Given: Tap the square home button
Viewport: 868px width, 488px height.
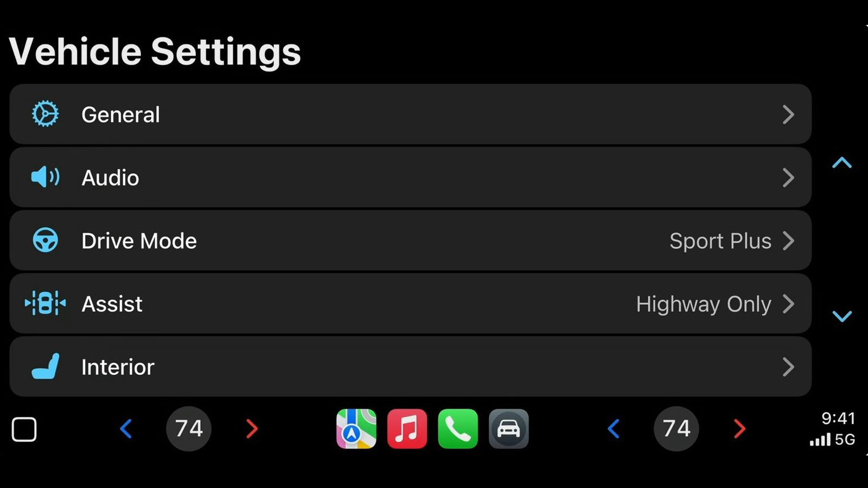Looking at the screenshot, I should (x=24, y=429).
